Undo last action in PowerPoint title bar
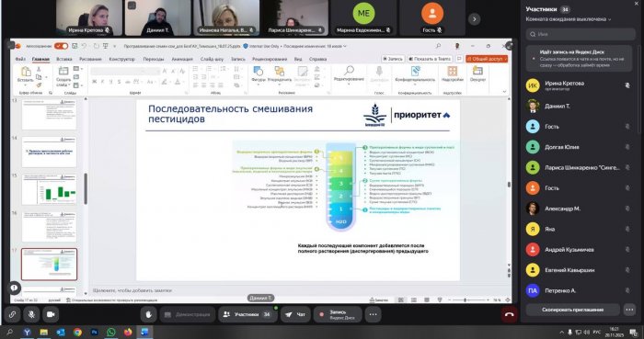 coord(84,46)
